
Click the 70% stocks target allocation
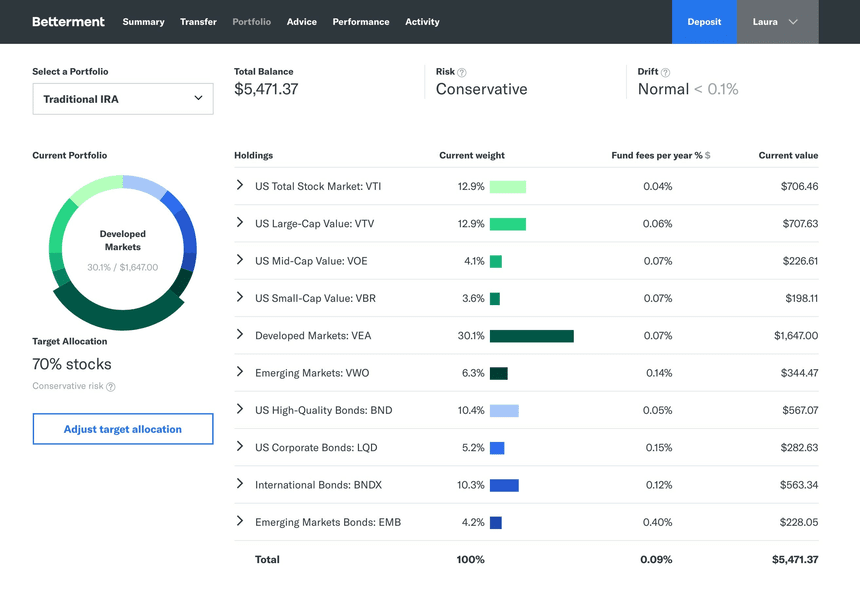pyautogui.click(x=72, y=364)
